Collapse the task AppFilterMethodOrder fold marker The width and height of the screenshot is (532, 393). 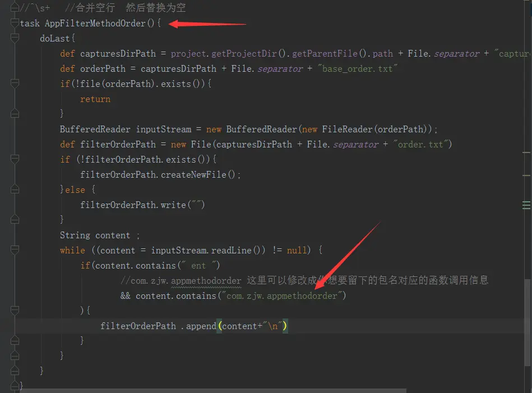click(x=15, y=23)
